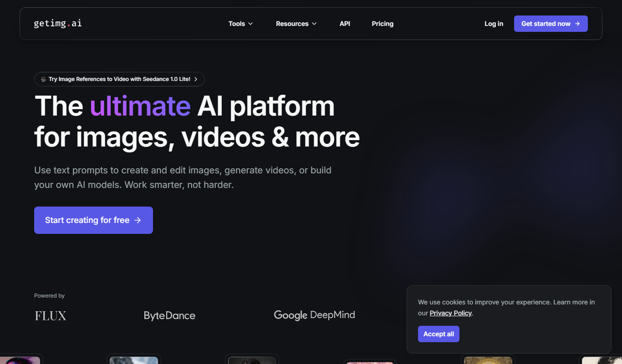This screenshot has width=622, height=364.
Task: Open the API page
Action: click(x=345, y=24)
